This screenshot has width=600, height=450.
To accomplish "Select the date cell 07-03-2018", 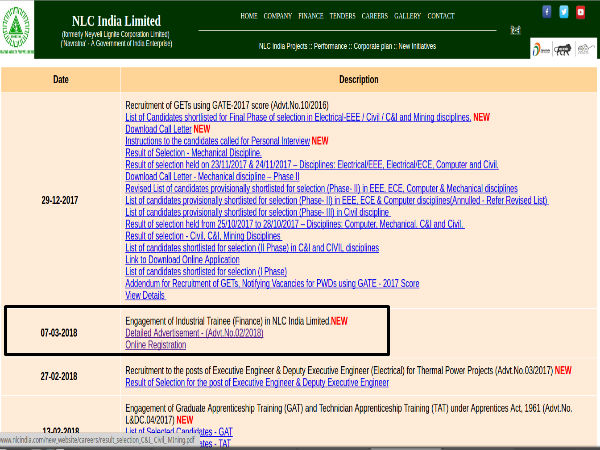I will (x=59, y=333).
